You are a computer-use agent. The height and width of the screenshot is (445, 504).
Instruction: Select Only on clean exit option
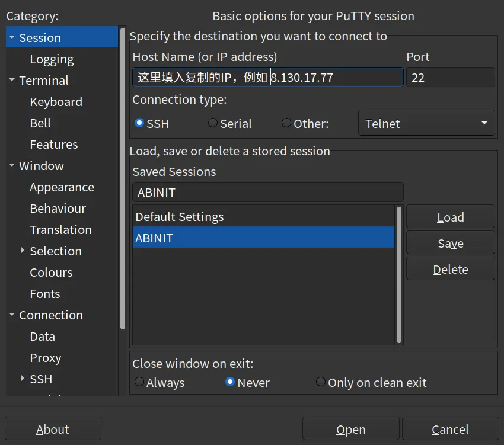click(x=321, y=382)
